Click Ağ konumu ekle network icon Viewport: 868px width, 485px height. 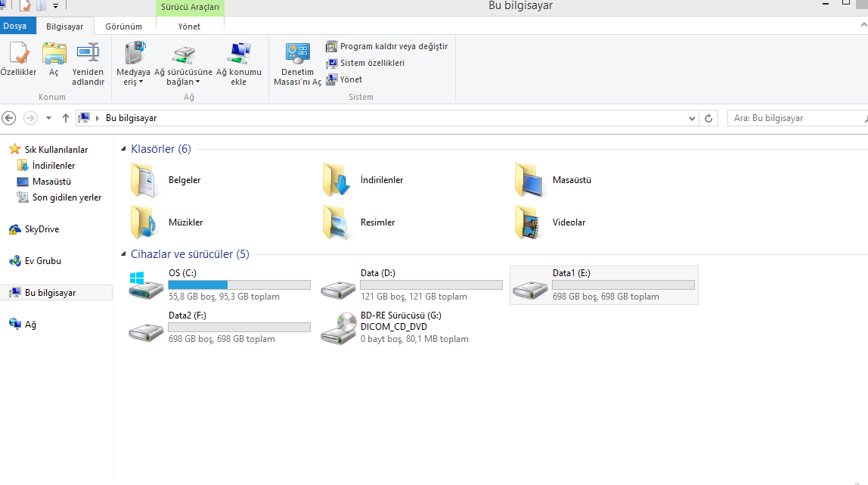239,53
